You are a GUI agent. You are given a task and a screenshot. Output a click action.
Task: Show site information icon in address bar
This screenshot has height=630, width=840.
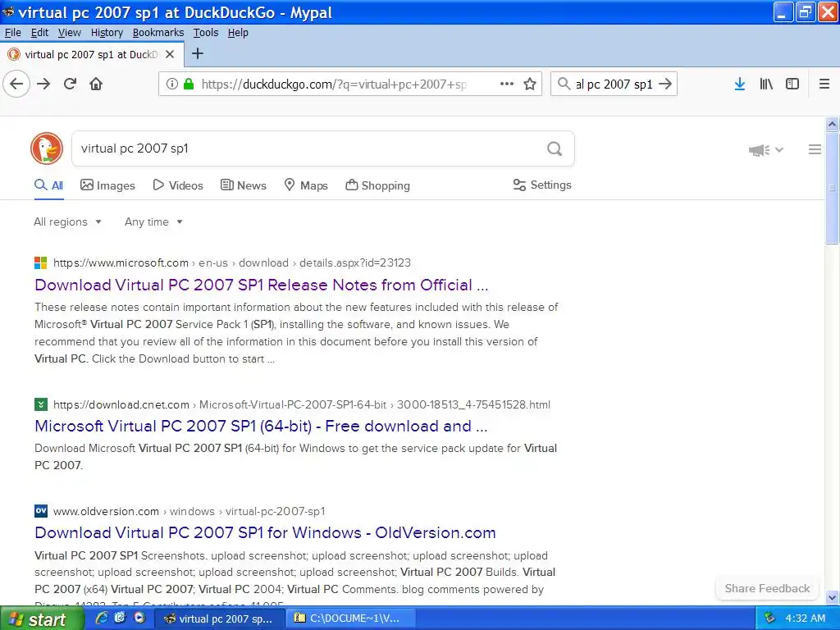[x=171, y=84]
